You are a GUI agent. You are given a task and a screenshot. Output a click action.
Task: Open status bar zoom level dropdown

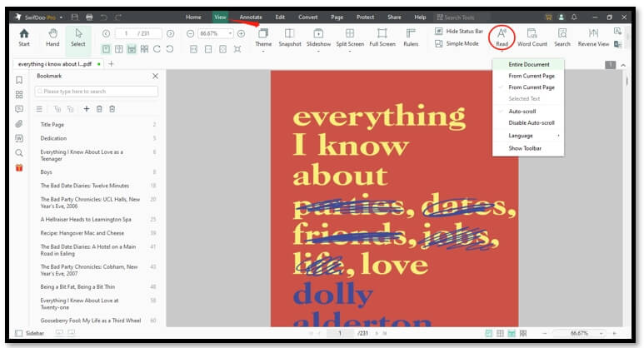click(x=602, y=333)
